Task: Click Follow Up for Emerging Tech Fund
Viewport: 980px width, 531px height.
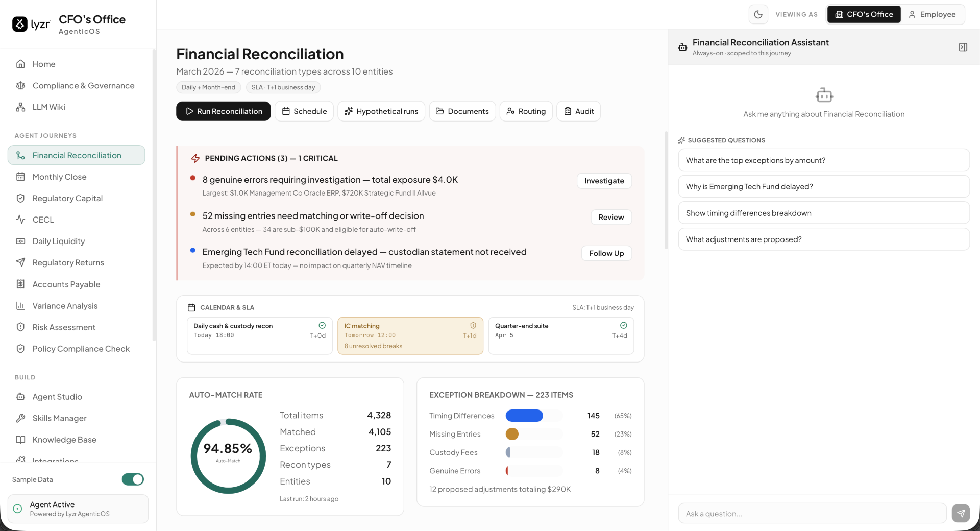Action: [x=606, y=253]
